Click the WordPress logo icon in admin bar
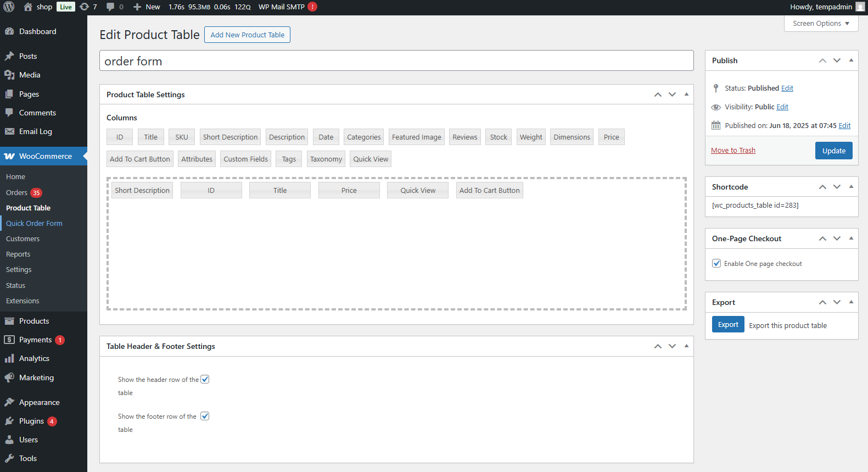This screenshot has height=472, width=868. tap(9, 7)
